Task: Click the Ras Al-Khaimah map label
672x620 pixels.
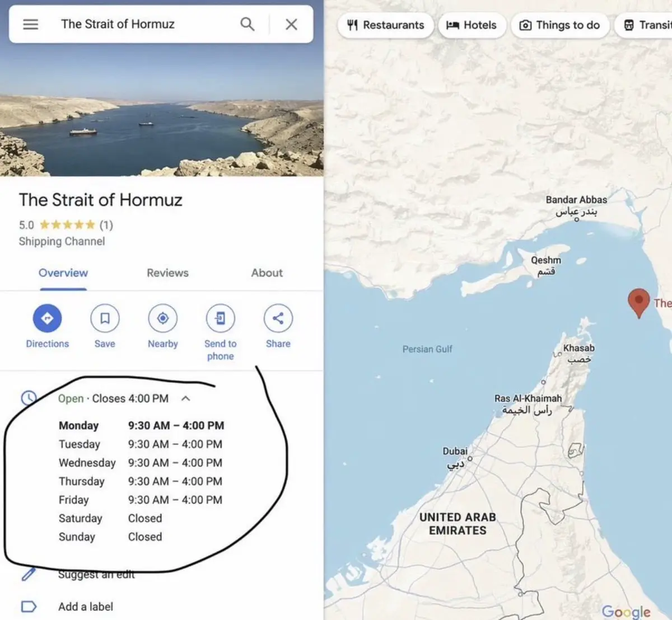Action: coord(528,404)
